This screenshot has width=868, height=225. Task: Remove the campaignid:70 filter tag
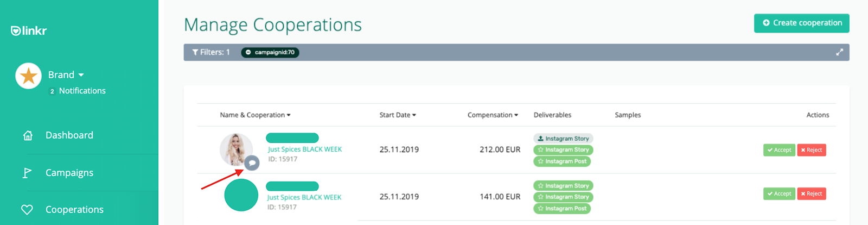point(248,53)
